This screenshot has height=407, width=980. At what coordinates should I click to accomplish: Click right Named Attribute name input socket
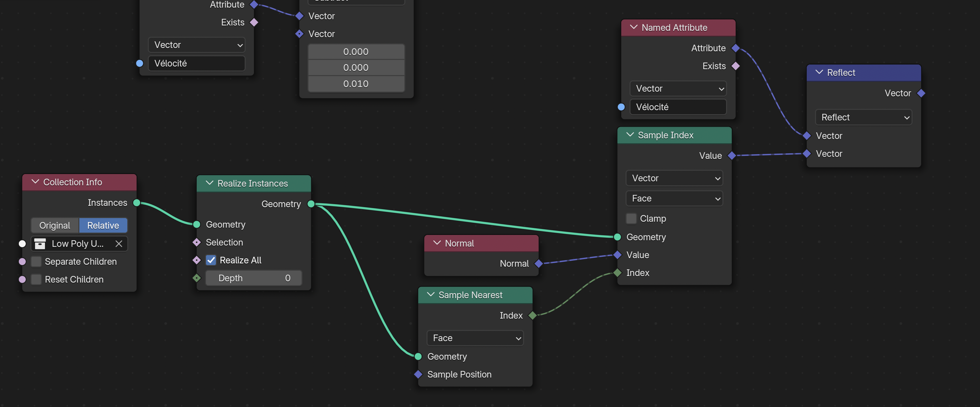click(621, 107)
